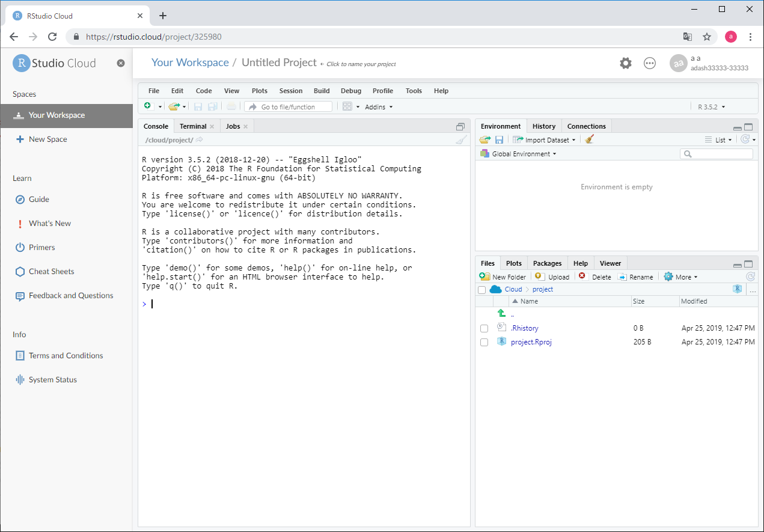The height and width of the screenshot is (532, 764).
Task: Click the Upload file icon
Action: point(539,277)
